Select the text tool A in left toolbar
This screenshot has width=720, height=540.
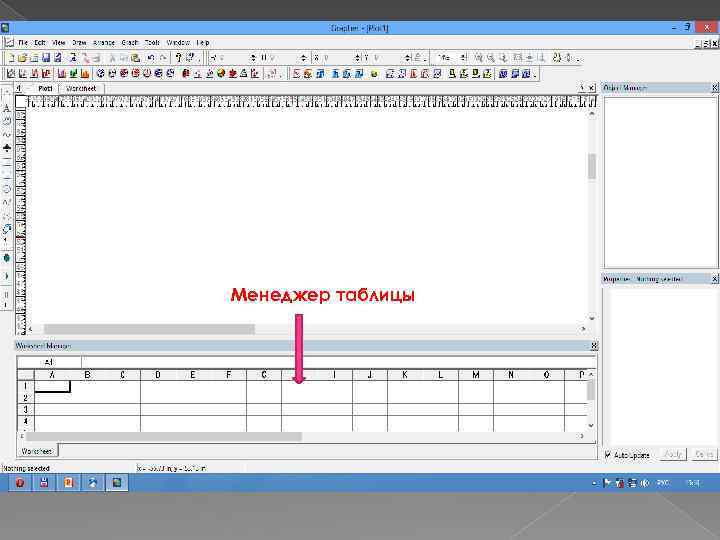coord(6,109)
